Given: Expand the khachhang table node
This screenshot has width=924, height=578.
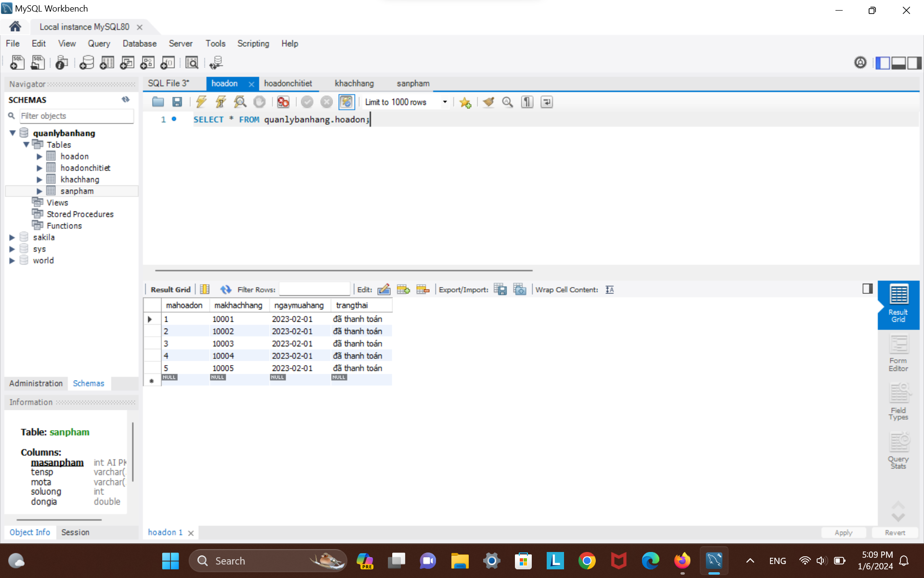Looking at the screenshot, I should pos(39,180).
